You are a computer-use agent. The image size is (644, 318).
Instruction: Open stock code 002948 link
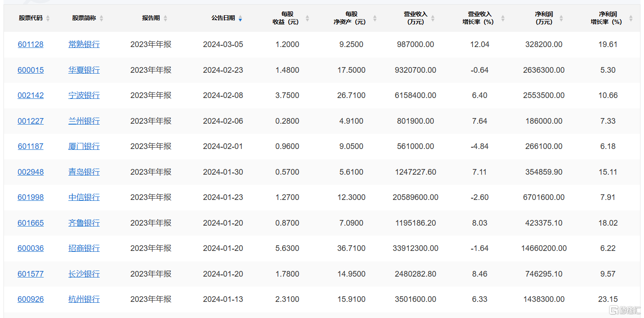30,172
